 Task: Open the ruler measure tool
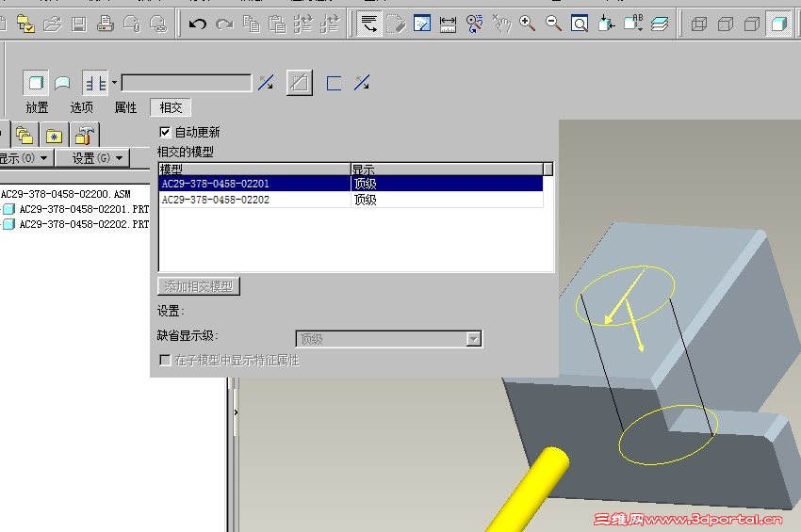coord(448,24)
